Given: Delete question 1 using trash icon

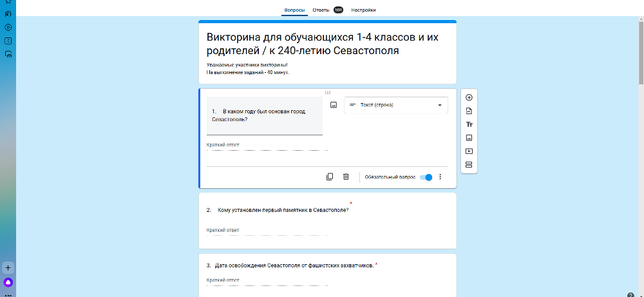Looking at the screenshot, I should pos(346,177).
